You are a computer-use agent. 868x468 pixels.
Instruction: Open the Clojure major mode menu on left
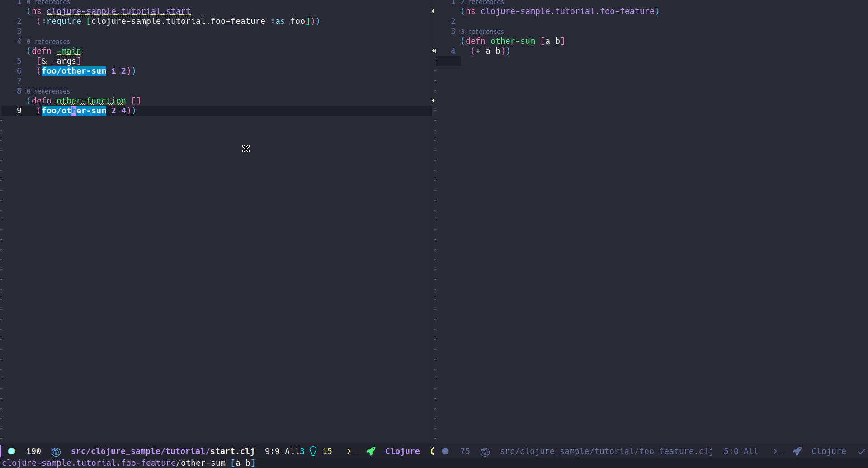point(402,451)
